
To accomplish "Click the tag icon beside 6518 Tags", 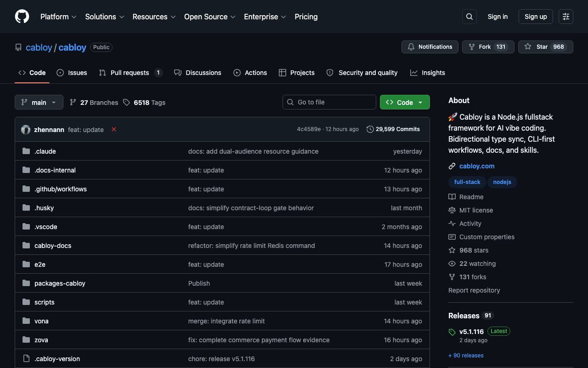I will 126,102.
